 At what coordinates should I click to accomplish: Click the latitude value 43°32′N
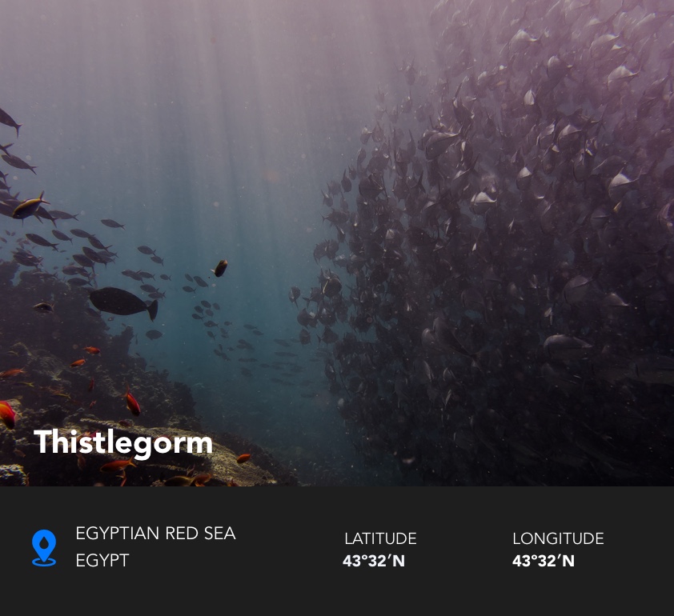[x=374, y=561]
